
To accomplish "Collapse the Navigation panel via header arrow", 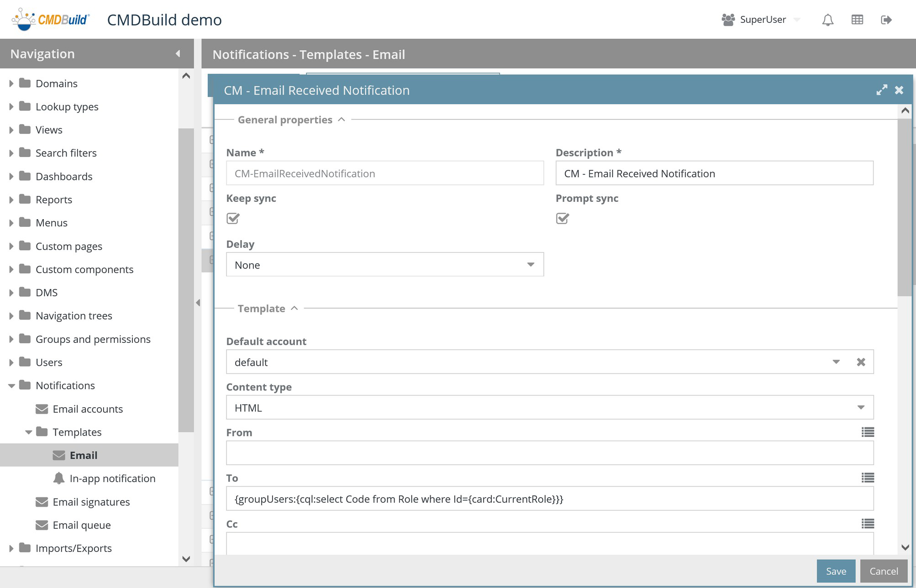I will point(178,54).
